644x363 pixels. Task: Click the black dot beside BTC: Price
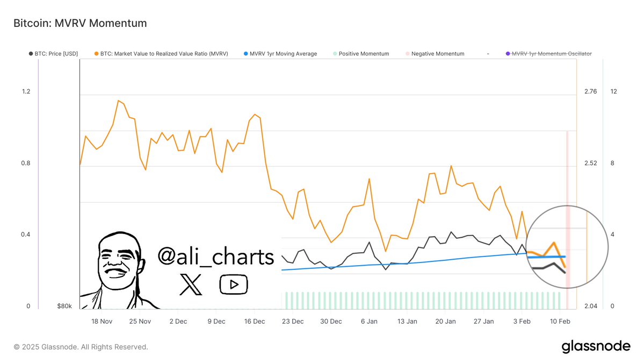(30, 54)
